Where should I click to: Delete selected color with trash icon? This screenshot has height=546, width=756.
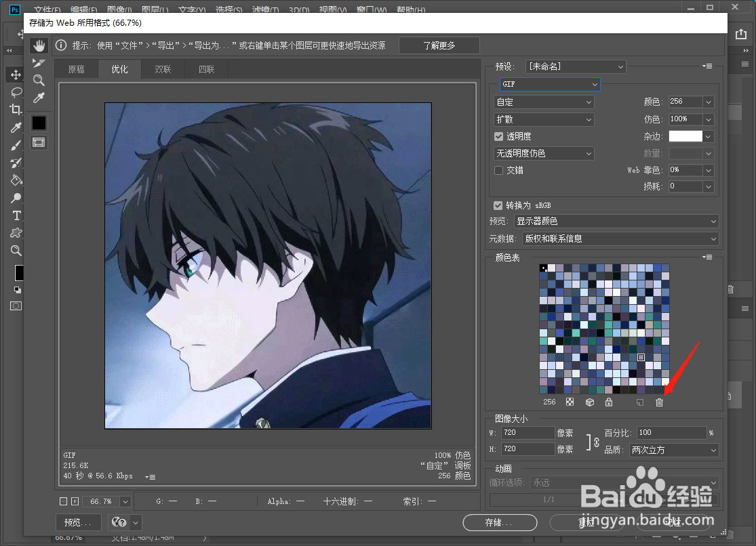[x=659, y=402]
